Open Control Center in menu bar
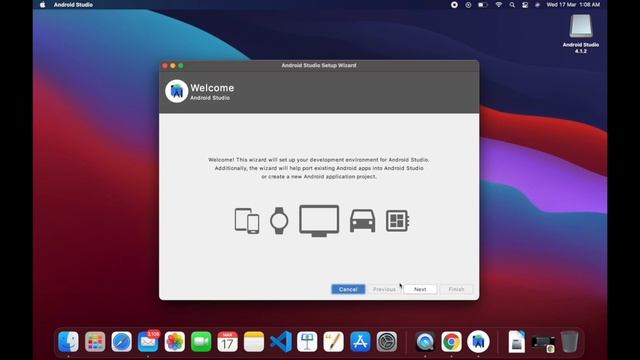The width and height of the screenshot is (640, 360). (525, 5)
